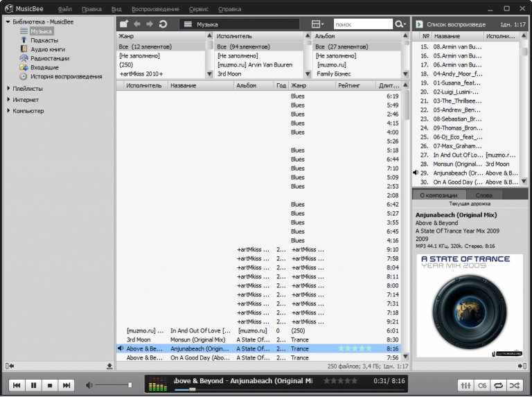Open Подкасты in the sidebar

tap(44, 40)
